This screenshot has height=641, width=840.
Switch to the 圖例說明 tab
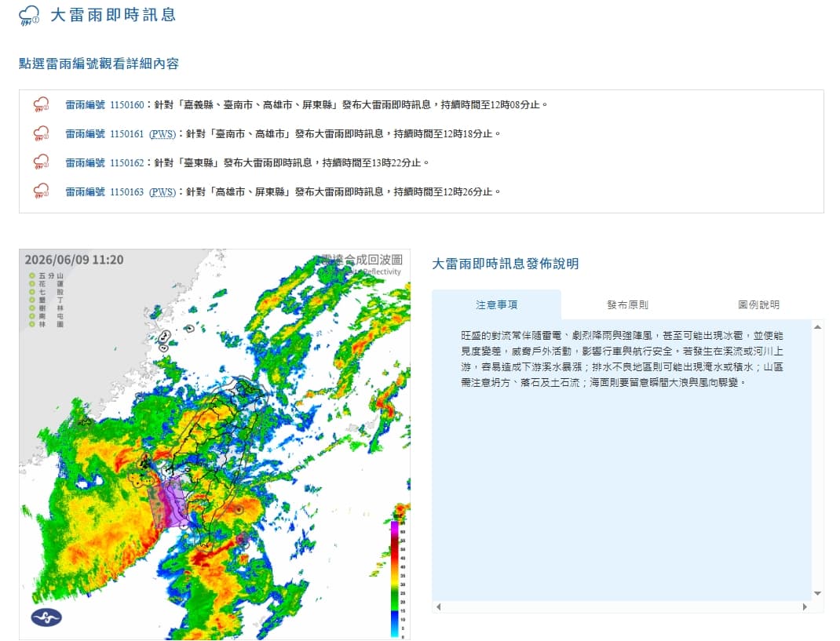click(x=758, y=304)
